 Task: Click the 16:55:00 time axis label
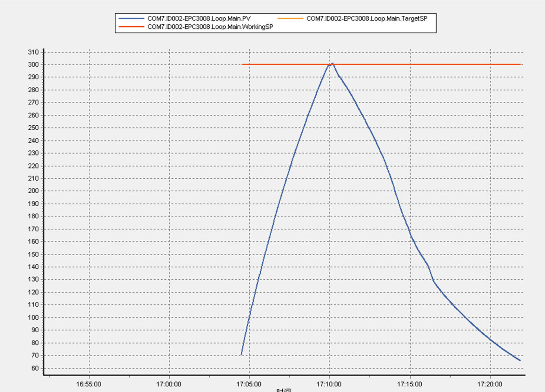pos(89,384)
